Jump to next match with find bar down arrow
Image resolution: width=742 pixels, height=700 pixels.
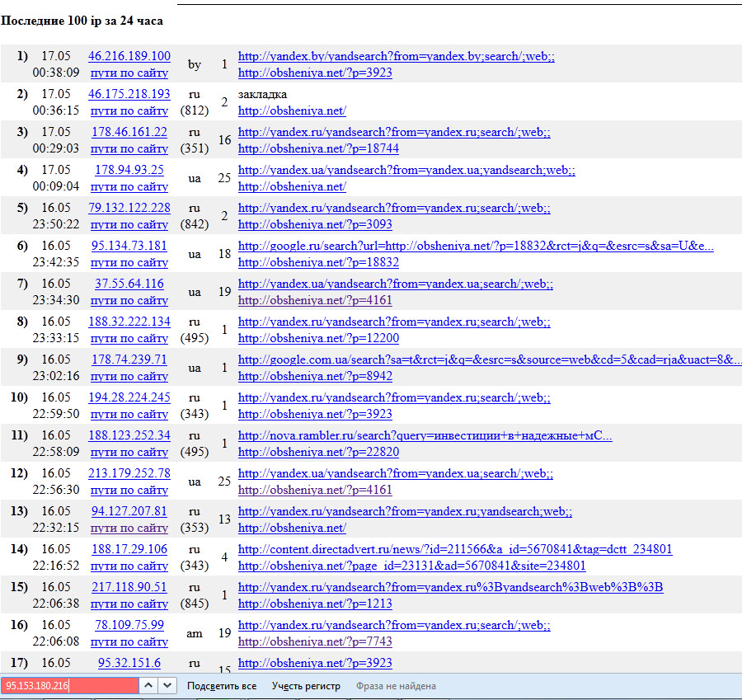167,685
